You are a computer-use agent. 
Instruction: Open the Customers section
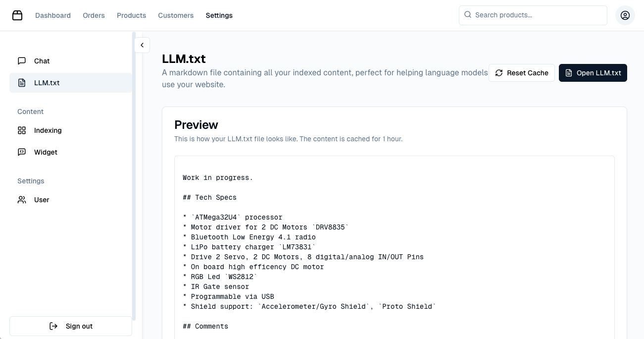(176, 15)
